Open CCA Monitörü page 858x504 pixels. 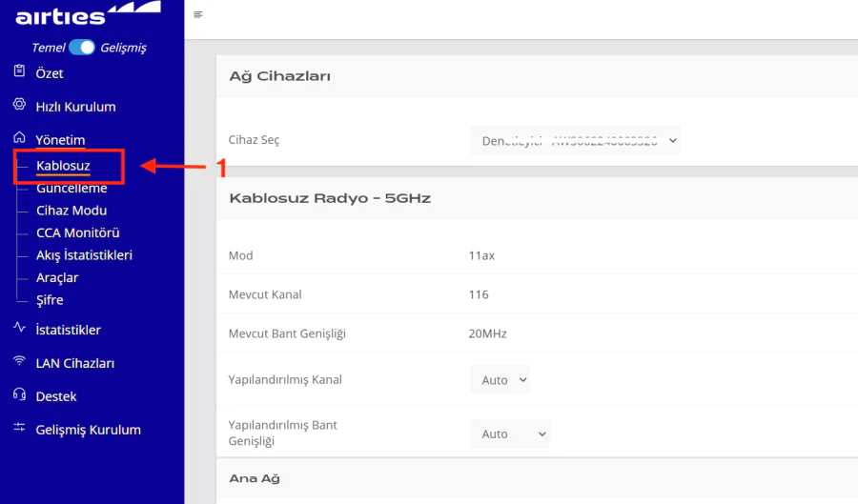77,232
